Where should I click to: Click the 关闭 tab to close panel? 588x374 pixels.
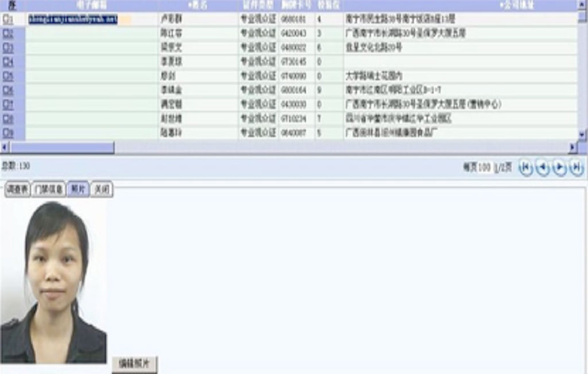pyautogui.click(x=102, y=190)
